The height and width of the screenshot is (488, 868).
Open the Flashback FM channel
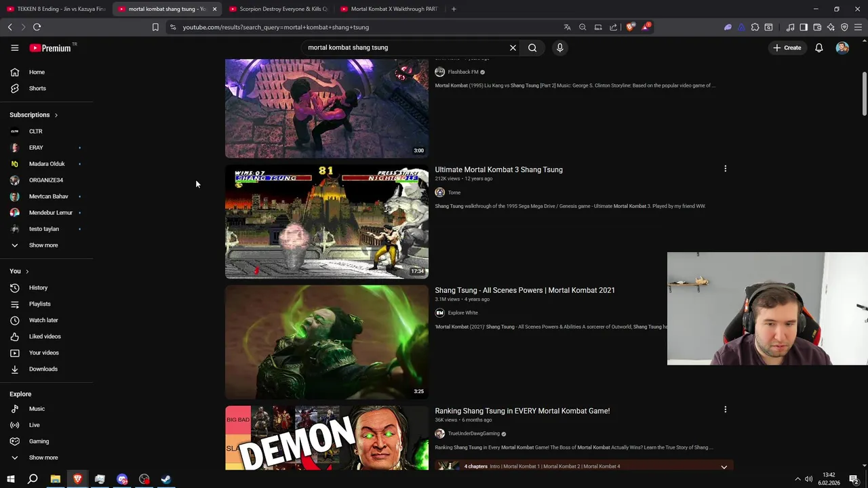pyautogui.click(x=463, y=72)
